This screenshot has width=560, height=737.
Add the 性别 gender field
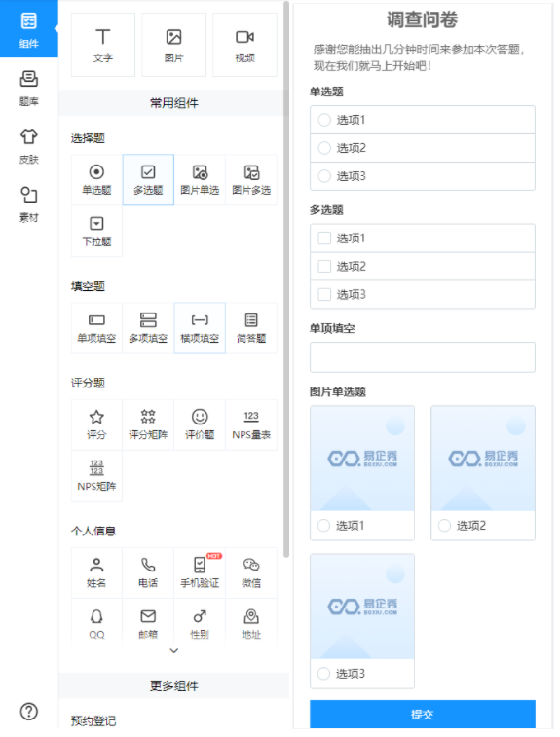coord(200,623)
